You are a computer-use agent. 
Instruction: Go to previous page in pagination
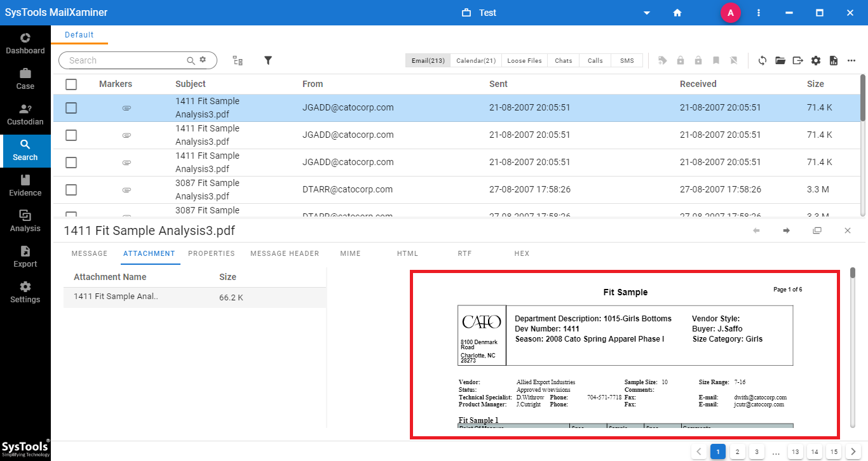point(699,451)
